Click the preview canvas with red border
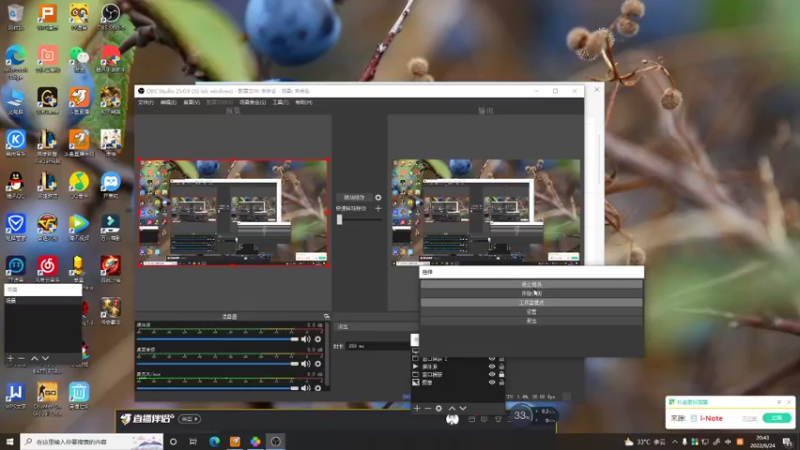Viewport: 800px width, 450px height. pos(233,213)
